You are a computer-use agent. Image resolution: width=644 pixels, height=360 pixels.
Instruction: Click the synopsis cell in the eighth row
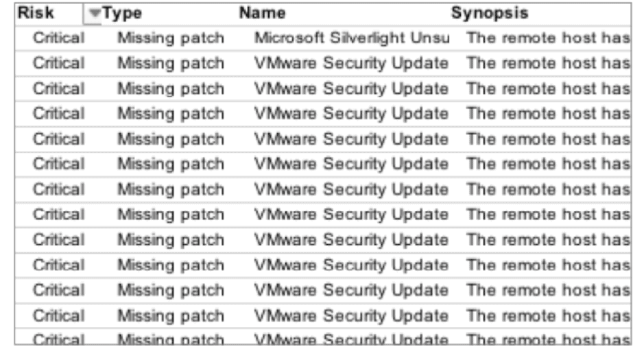pos(548,215)
